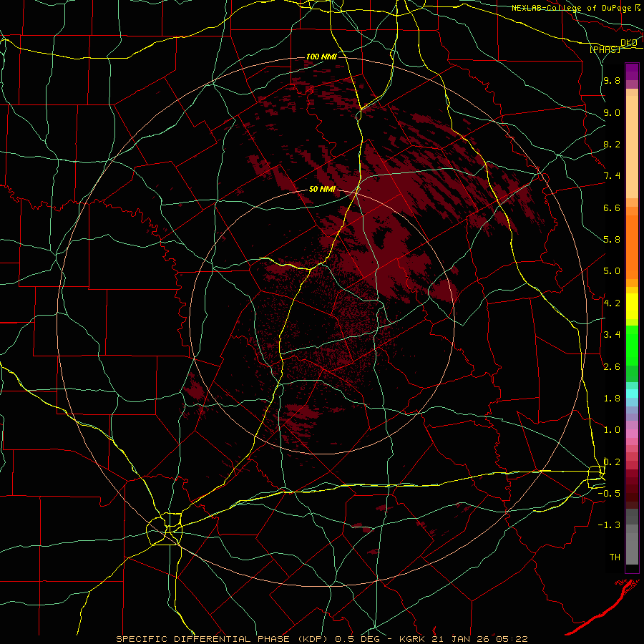Click the 5.8 scale value

(x=612, y=240)
